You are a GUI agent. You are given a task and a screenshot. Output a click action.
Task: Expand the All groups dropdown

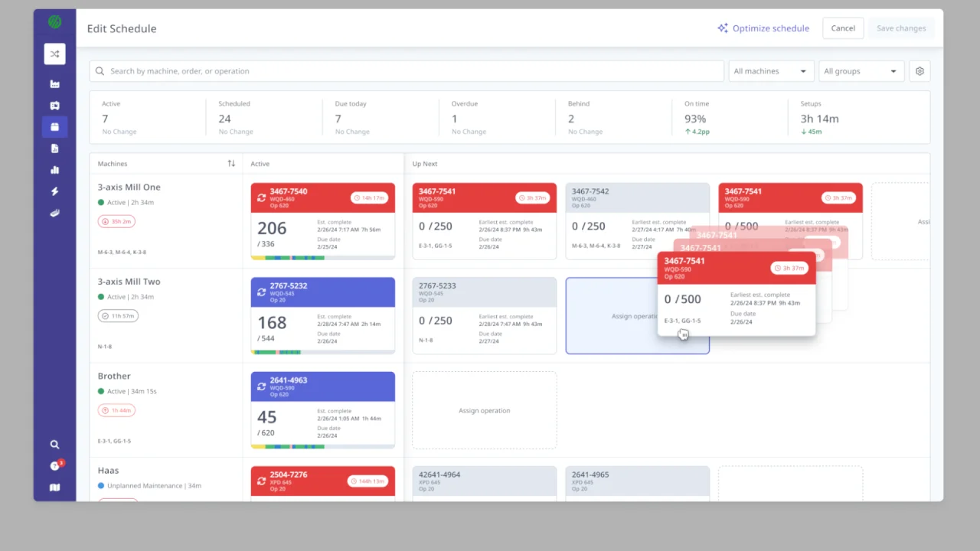861,71
